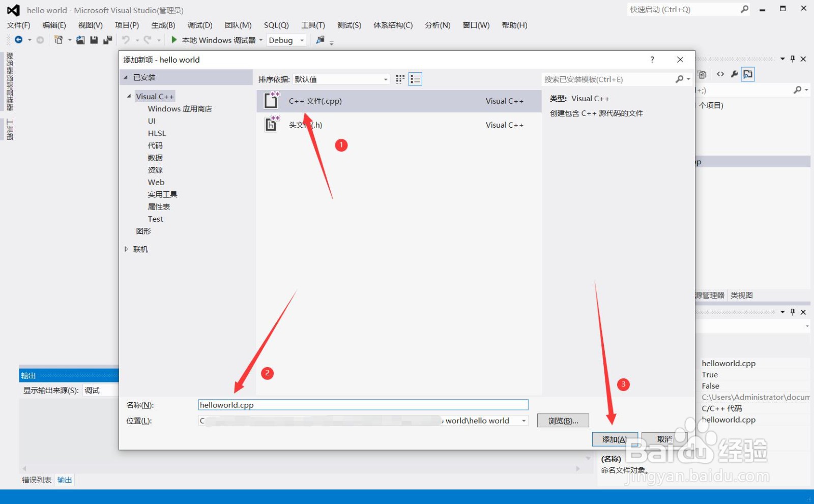Open the 文件(F) menu

point(19,25)
